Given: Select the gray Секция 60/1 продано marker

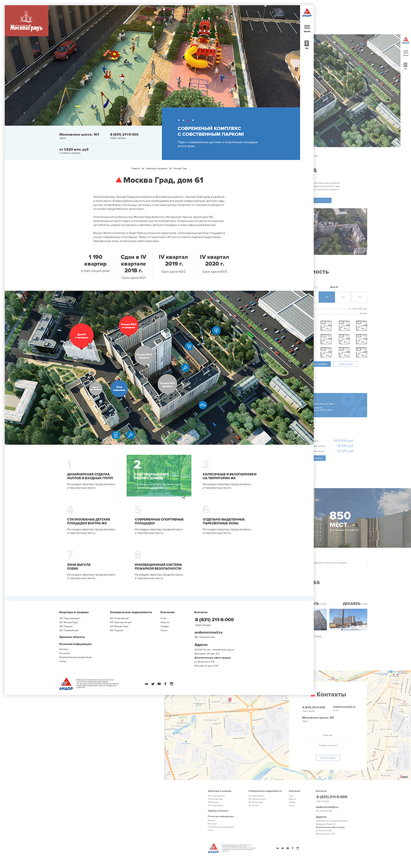Looking at the screenshot, I should [x=167, y=385].
